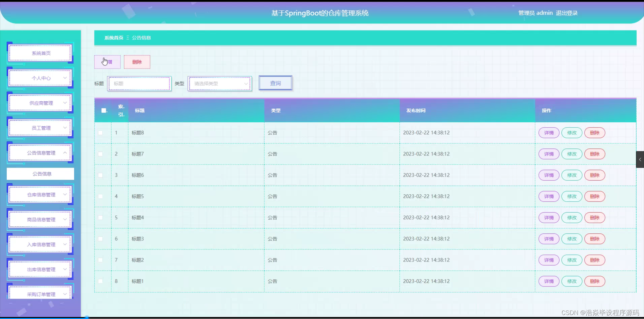
Task: Click the 标题 search input field
Action: point(139,83)
